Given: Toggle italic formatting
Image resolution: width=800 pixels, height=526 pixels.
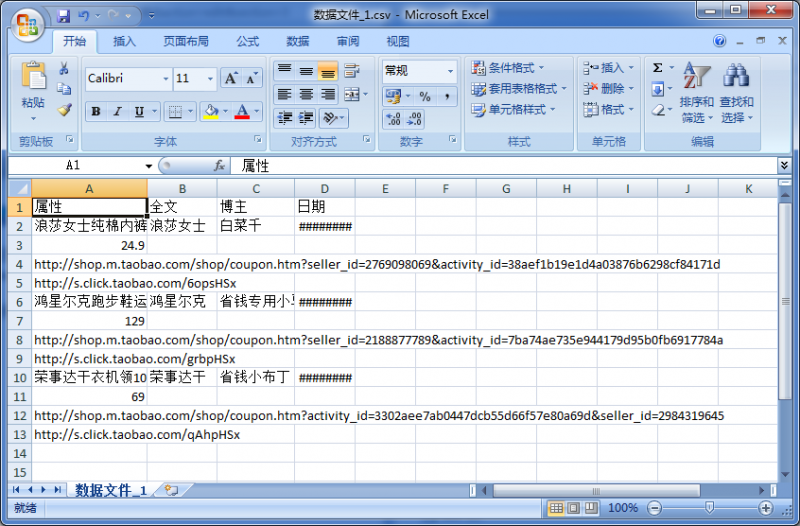Looking at the screenshot, I should click(x=117, y=111).
